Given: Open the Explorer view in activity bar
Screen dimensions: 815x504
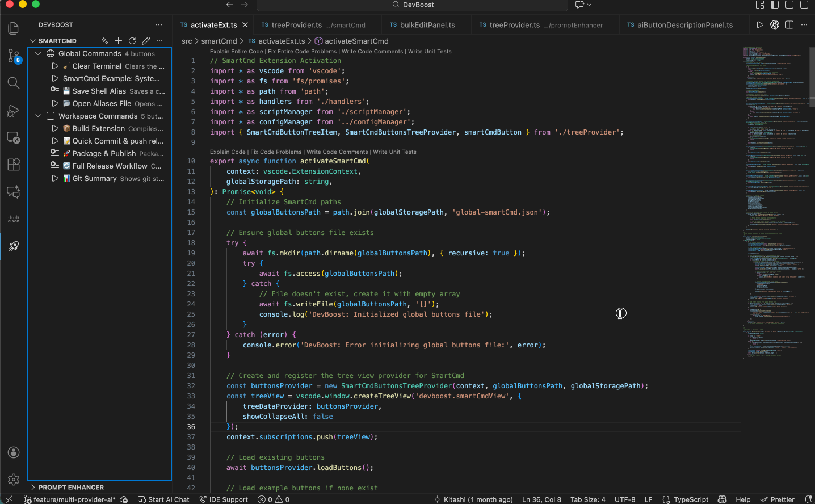Looking at the screenshot, I should coord(14,28).
